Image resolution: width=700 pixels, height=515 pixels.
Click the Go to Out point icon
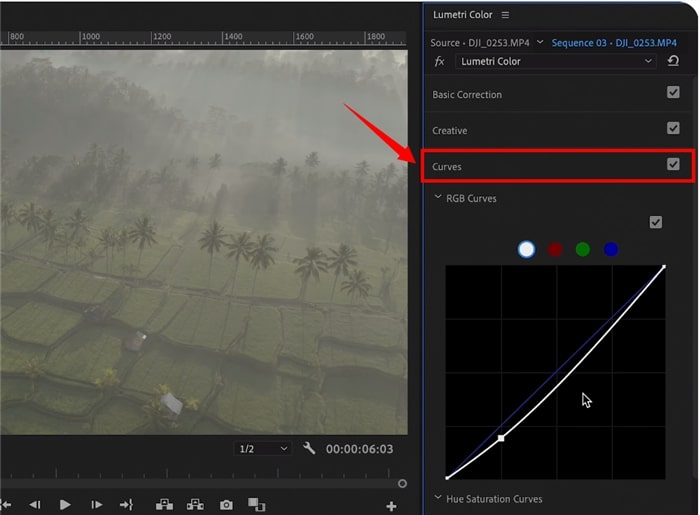point(127,505)
